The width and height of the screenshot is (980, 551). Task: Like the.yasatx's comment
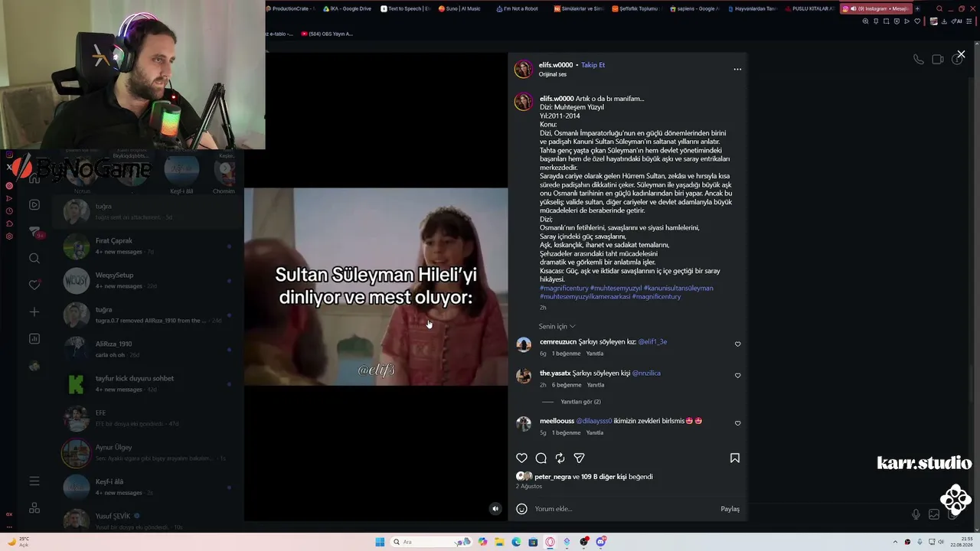pyautogui.click(x=737, y=376)
